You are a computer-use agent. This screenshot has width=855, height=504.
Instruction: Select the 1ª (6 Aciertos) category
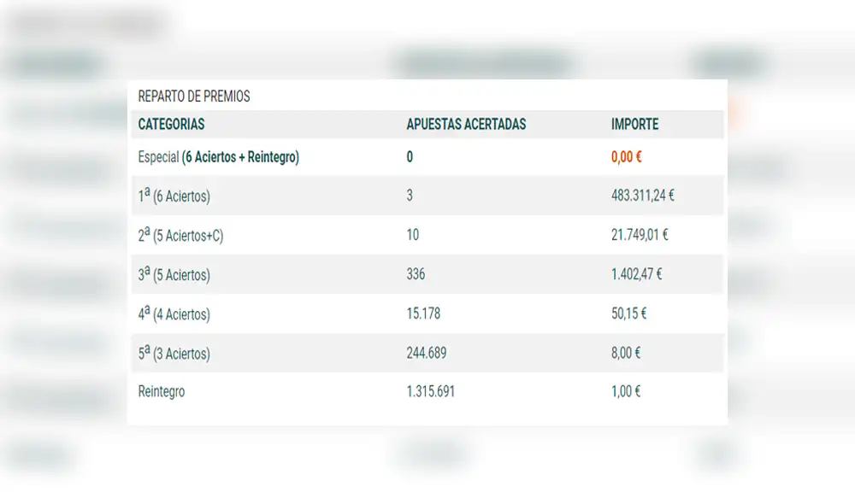point(174,196)
